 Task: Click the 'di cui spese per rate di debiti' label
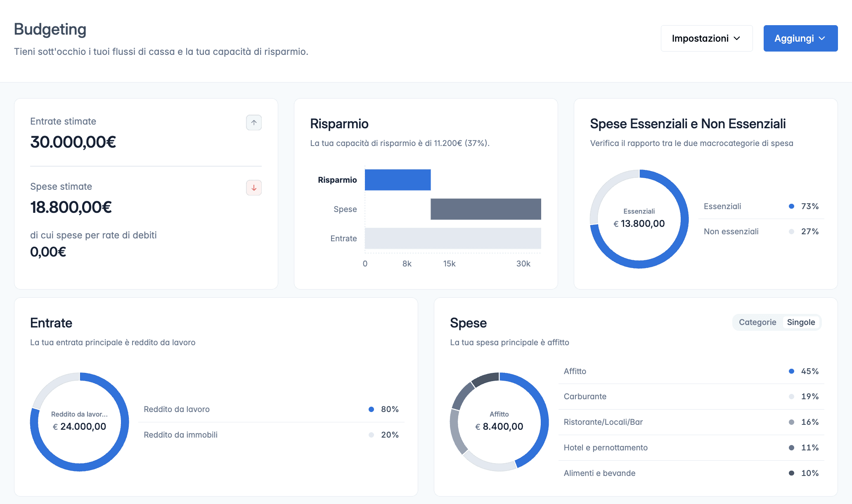coord(93,235)
